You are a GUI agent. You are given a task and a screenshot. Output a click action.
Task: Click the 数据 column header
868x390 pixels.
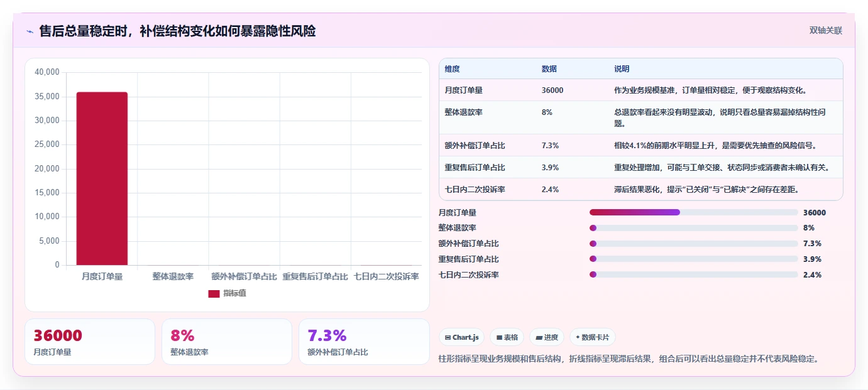549,69
